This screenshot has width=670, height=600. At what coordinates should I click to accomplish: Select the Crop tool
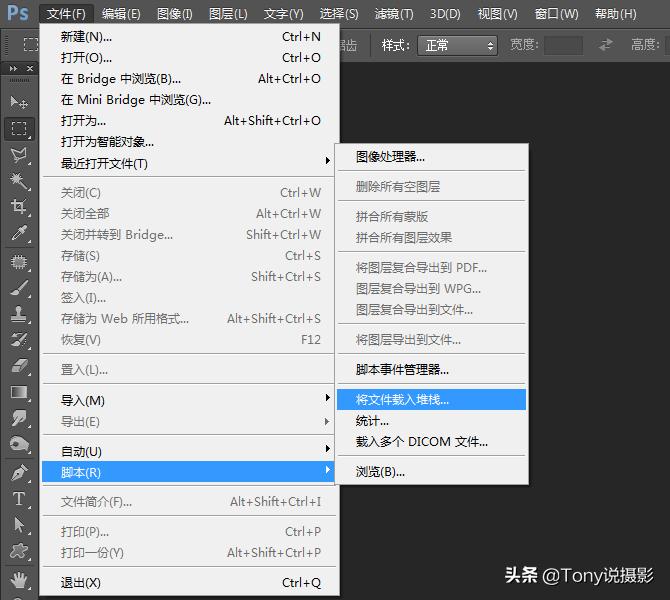19,207
